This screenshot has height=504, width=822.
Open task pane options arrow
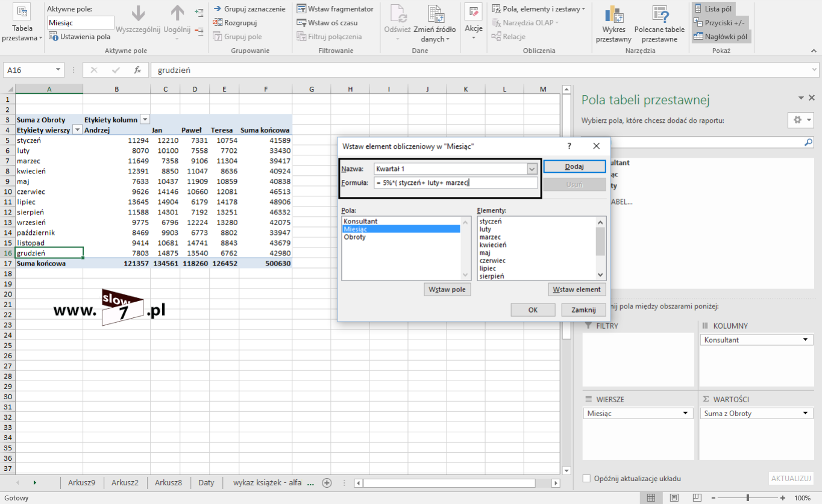[801, 98]
